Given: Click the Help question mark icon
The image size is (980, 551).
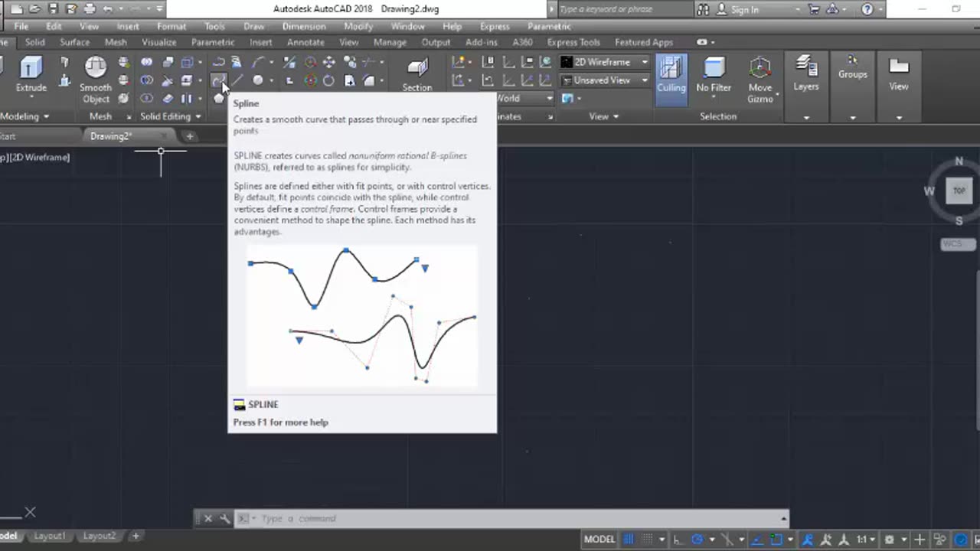Looking at the screenshot, I should (867, 9).
